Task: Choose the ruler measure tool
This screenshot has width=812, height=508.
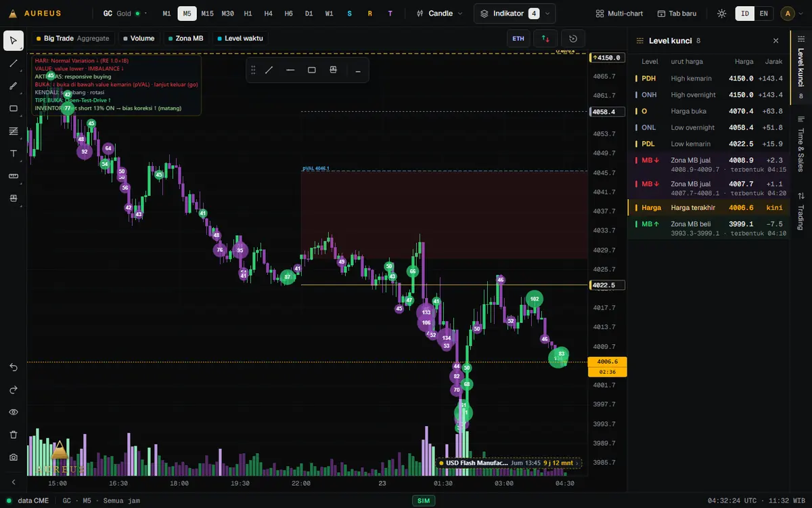Action: [x=14, y=175]
